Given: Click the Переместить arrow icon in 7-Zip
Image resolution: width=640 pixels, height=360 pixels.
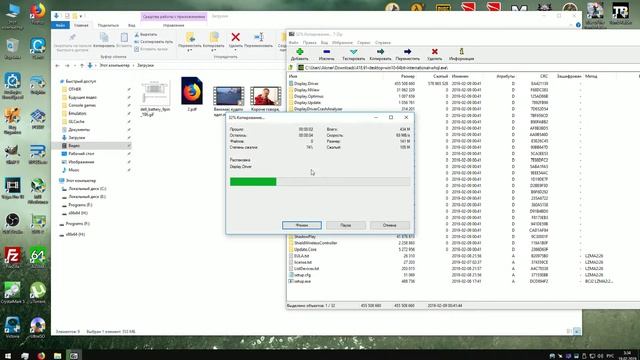Looking at the screenshot, I should coord(407,52).
